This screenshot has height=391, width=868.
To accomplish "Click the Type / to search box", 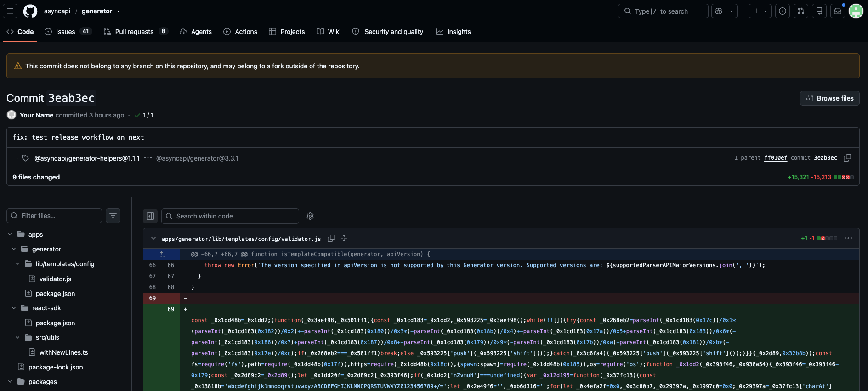I will pos(663,11).
